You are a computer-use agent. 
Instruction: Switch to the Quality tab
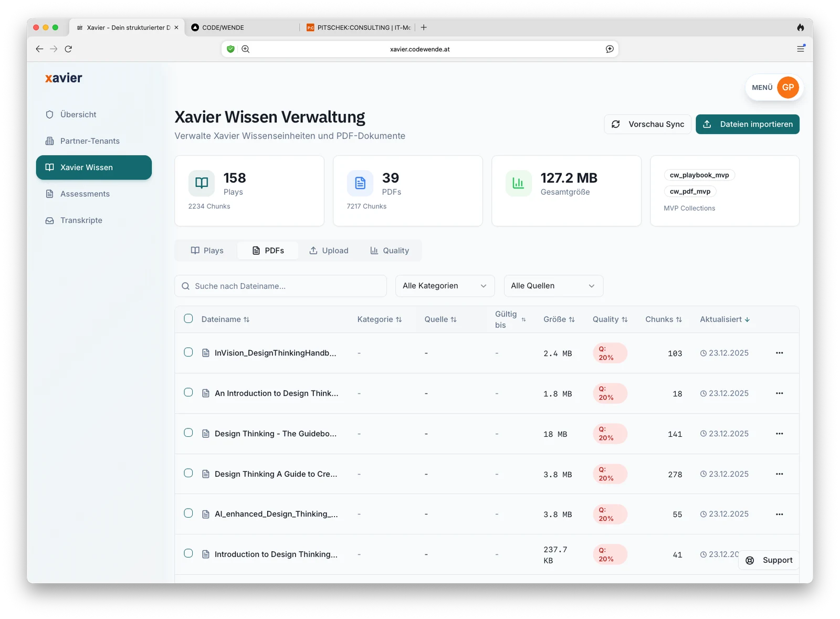389,250
